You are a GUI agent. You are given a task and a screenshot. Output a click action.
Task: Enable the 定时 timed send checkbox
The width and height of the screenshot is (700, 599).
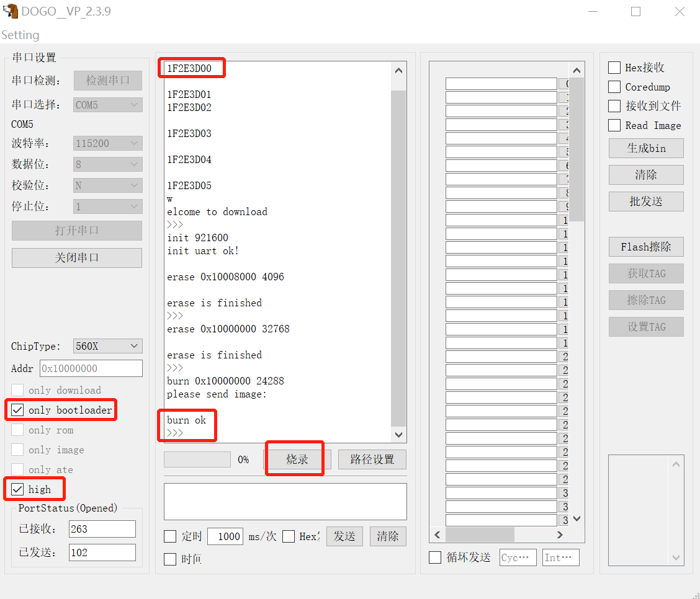click(170, 536)
